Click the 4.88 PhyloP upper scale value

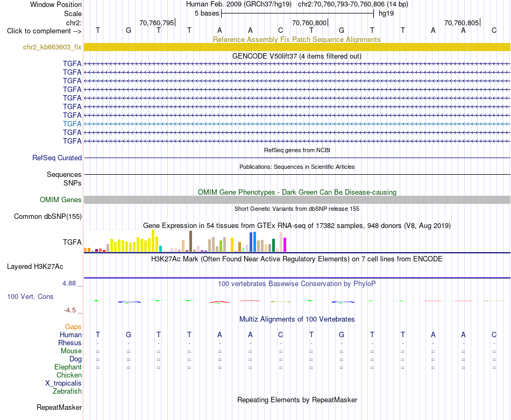(69, 283)
